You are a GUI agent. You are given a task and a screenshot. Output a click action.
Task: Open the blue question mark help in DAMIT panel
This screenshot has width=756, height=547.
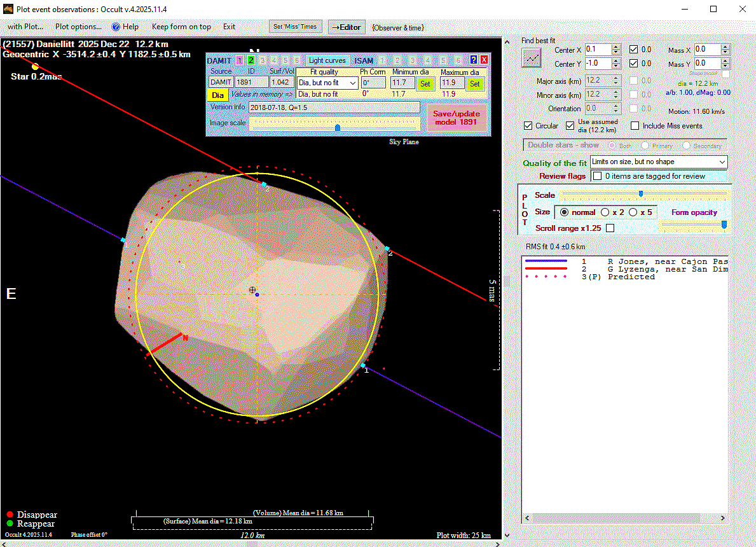point(474,60)
